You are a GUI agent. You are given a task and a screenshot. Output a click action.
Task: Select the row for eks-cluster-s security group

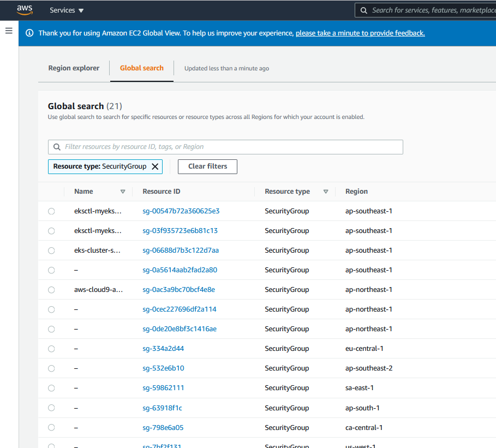click(x=51, y=250)
